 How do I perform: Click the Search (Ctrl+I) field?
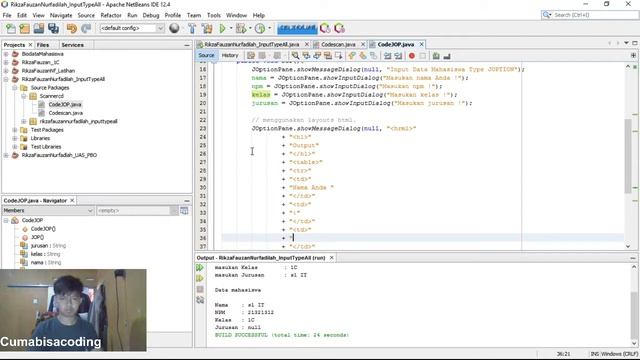590,15
